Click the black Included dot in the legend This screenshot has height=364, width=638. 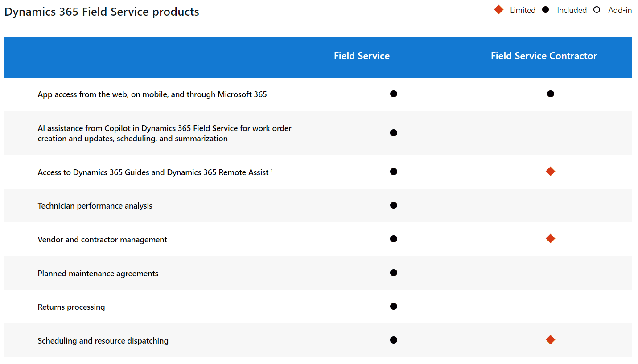point(545,10)
